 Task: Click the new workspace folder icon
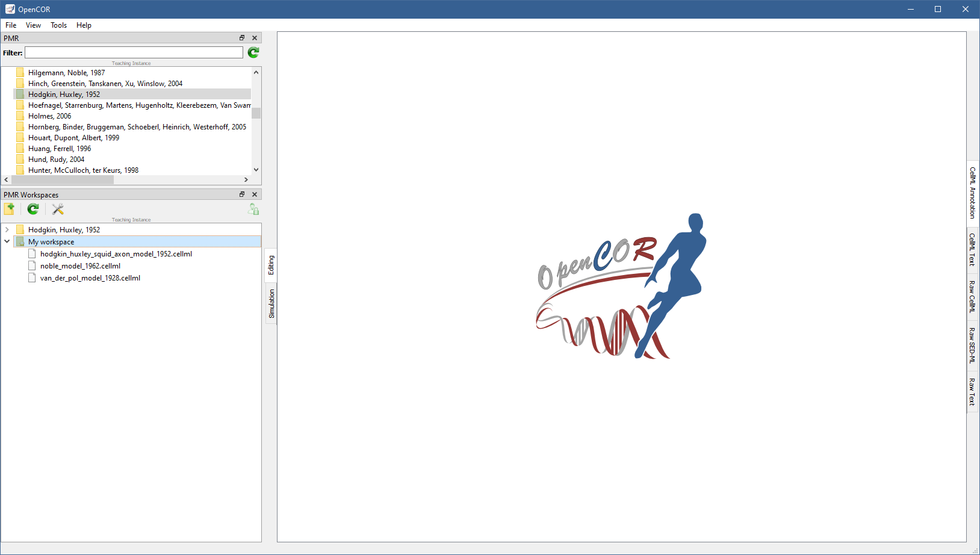pos(10,209)
